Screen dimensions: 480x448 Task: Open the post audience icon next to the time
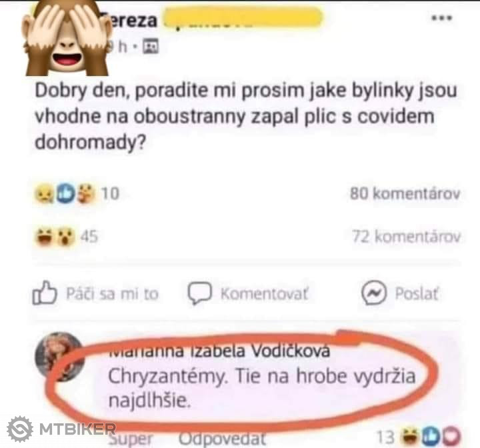click(x=151, y=47)
